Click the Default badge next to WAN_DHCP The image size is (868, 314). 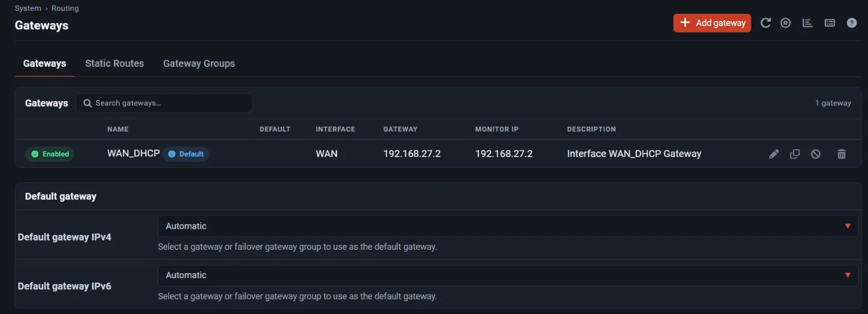coord(185,154)
